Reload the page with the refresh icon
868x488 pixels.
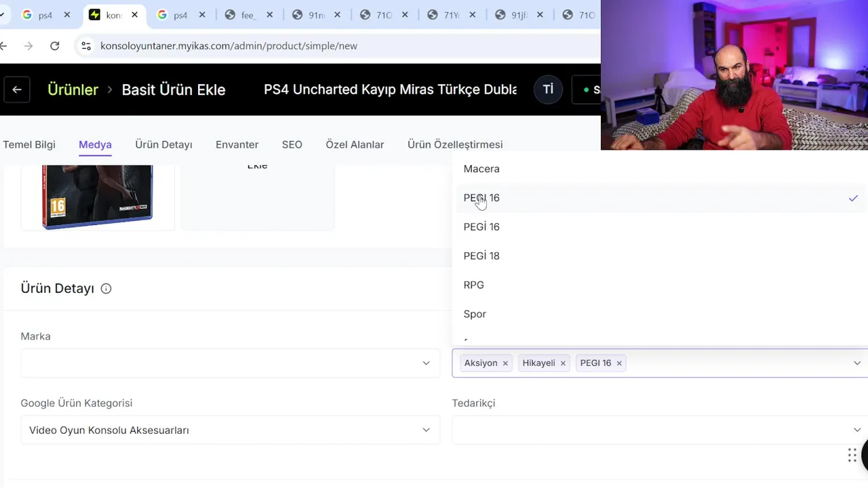tap(55, 45)
